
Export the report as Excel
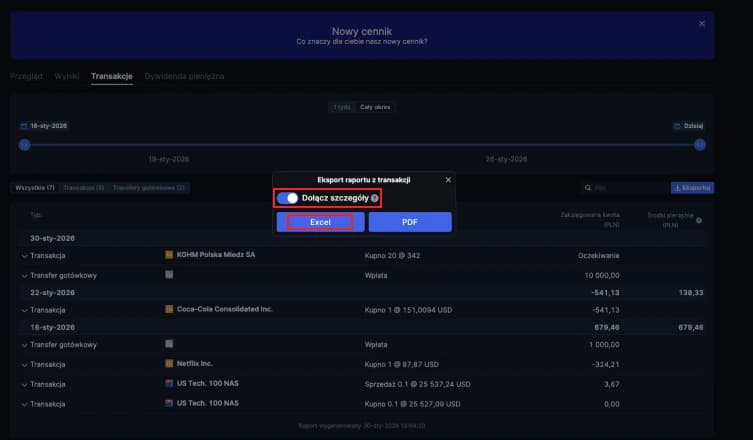point(320,222)
